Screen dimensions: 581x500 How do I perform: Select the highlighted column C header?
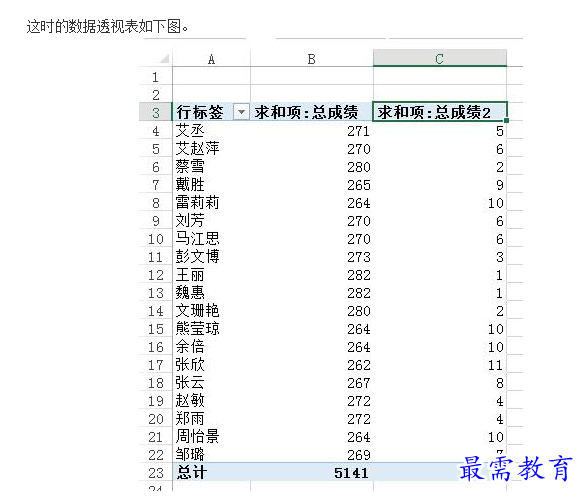point(439,58)
